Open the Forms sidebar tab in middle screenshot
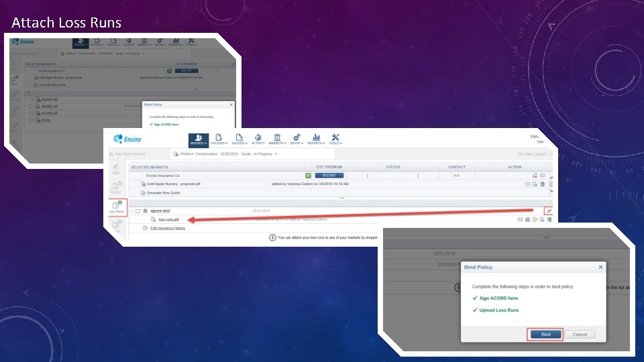The height and width of the screenshot is (362, 644). 116,188
